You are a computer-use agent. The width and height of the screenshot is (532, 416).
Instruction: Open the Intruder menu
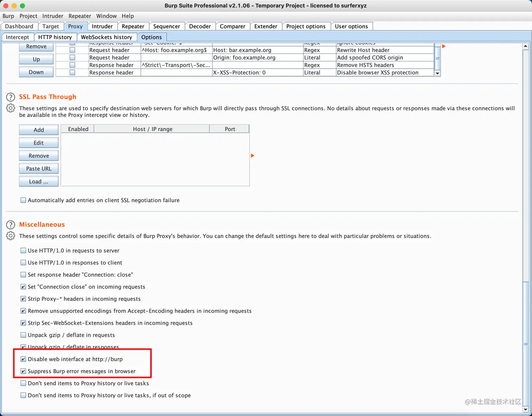[x=53, y=16]
